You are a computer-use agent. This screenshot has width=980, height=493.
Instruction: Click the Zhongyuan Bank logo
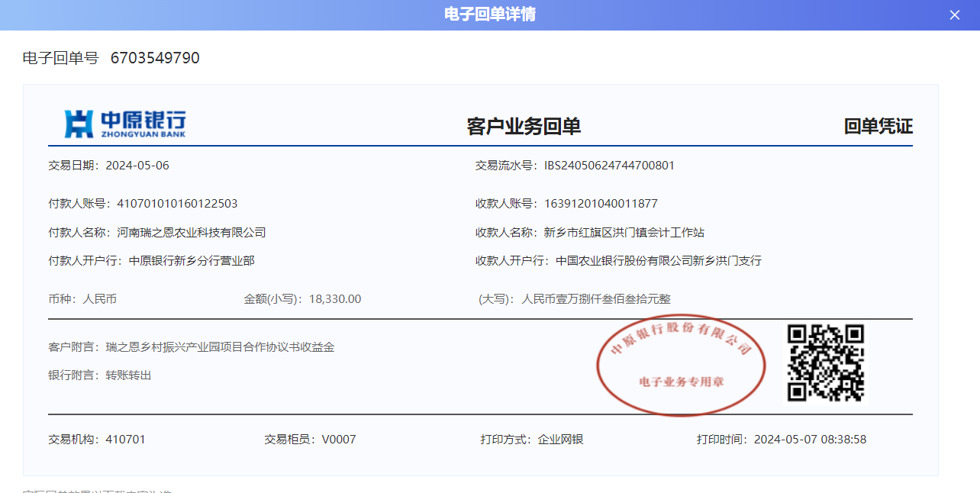[x=124, y=124]
